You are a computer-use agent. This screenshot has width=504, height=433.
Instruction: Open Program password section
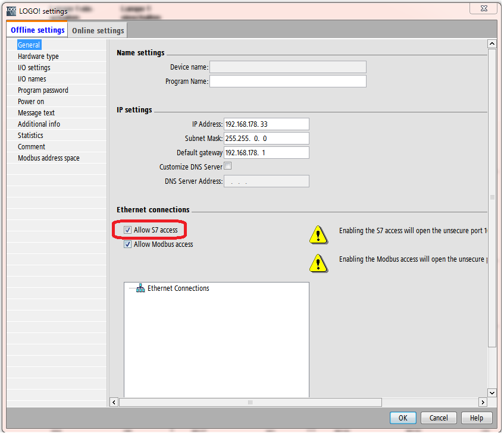(x=43, y=90)
